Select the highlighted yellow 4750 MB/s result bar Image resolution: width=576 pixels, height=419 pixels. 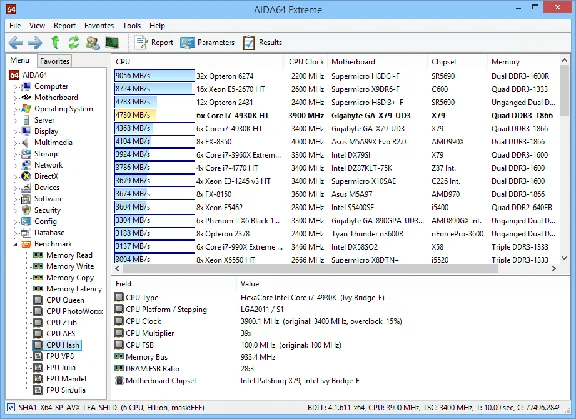coord(135,115)
